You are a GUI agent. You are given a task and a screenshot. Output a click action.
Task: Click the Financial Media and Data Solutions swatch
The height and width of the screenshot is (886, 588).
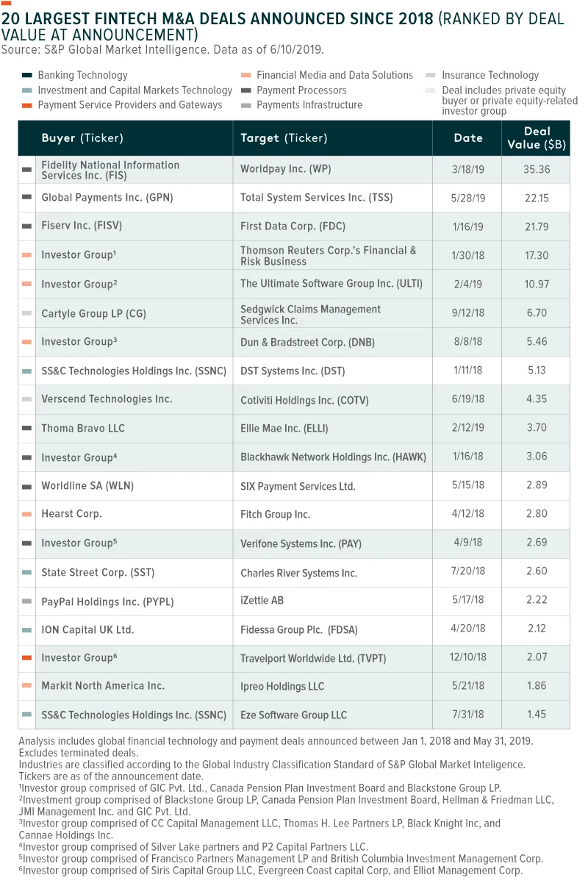246,75
